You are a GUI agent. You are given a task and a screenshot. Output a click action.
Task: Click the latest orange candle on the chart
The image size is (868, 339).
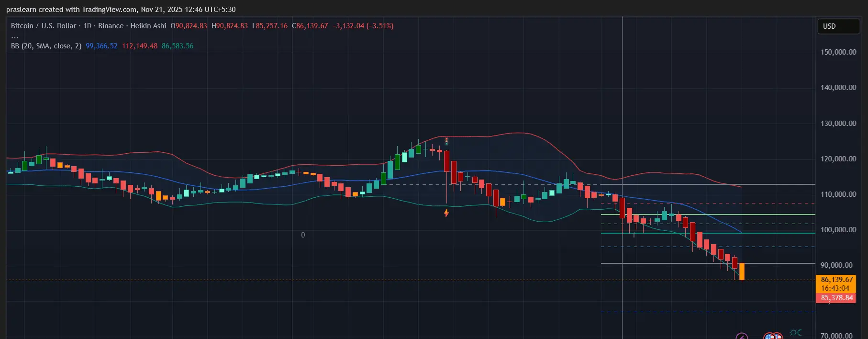click(742, 271)
